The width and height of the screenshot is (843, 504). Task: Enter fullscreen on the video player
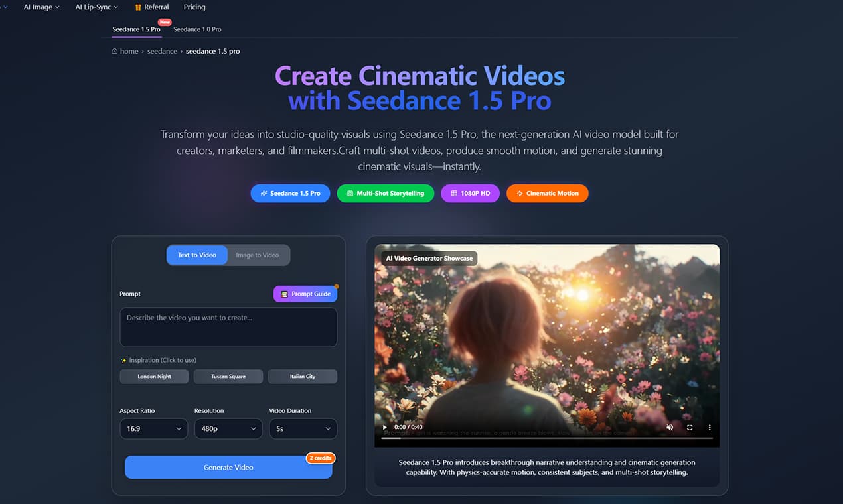click(690, 427)
